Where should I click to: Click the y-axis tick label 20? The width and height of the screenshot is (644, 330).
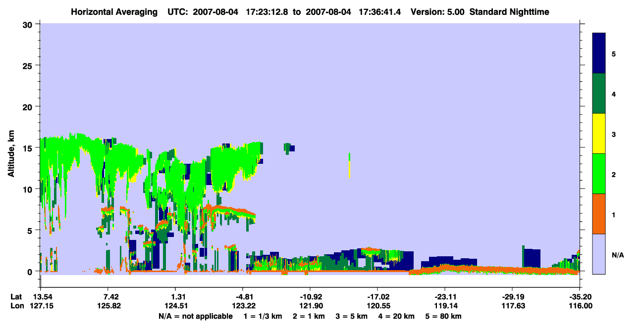28,106
